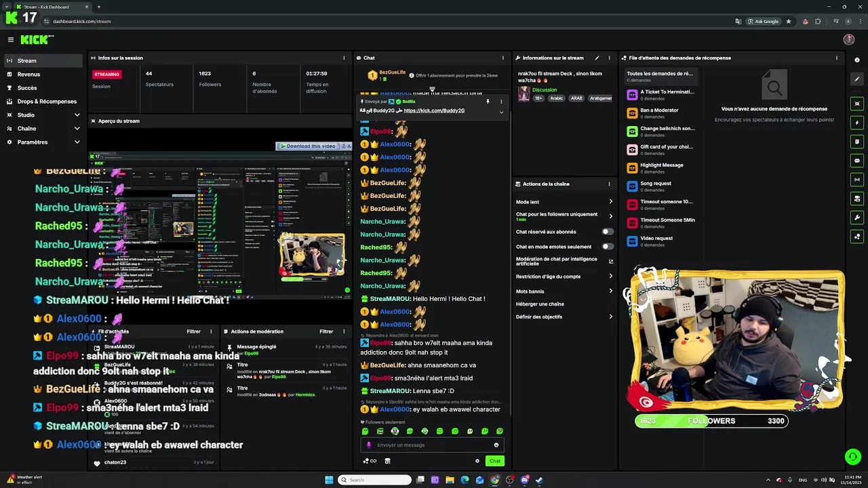This screenshot has width=868, height=488.
Task: Open the chat settings gear
Action: 477,461
